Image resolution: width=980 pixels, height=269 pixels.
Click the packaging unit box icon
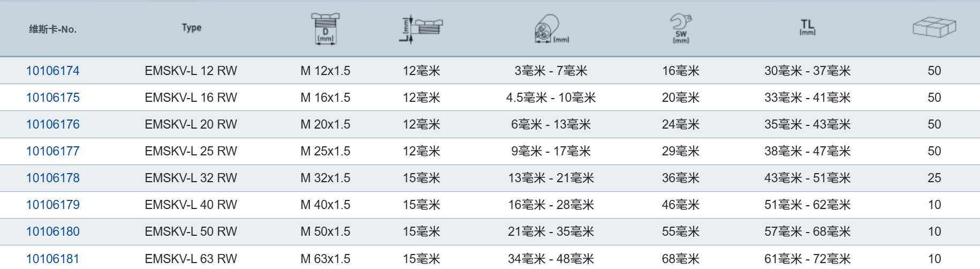coord(934,27)
